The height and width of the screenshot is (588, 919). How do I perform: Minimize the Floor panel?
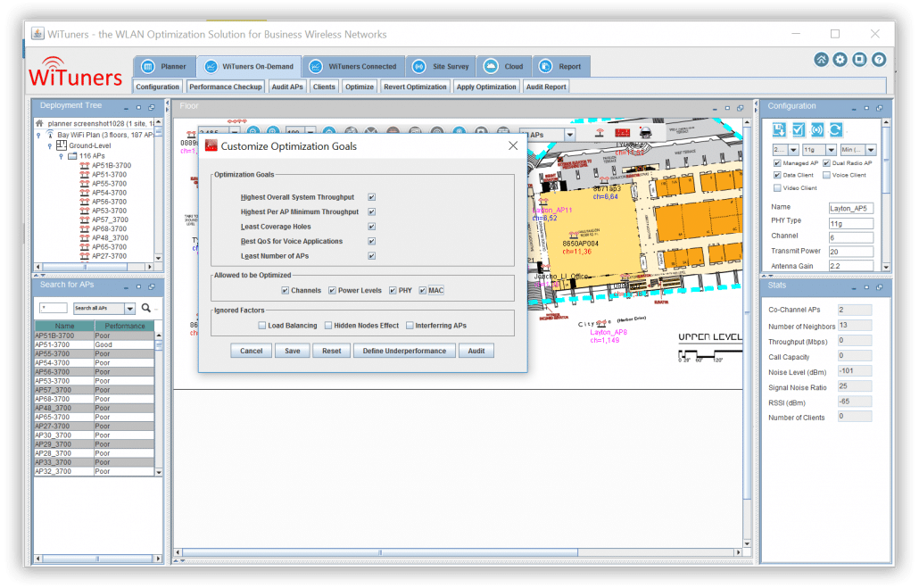point(715,109)
